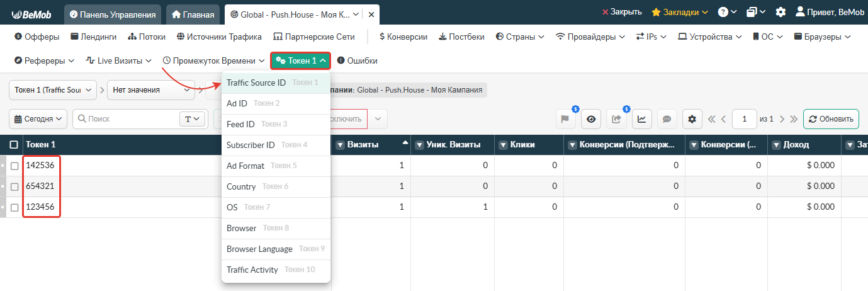This screenshot has height=291, width=868.
Task: Open the help question mark menu
Action: [728, 12]
